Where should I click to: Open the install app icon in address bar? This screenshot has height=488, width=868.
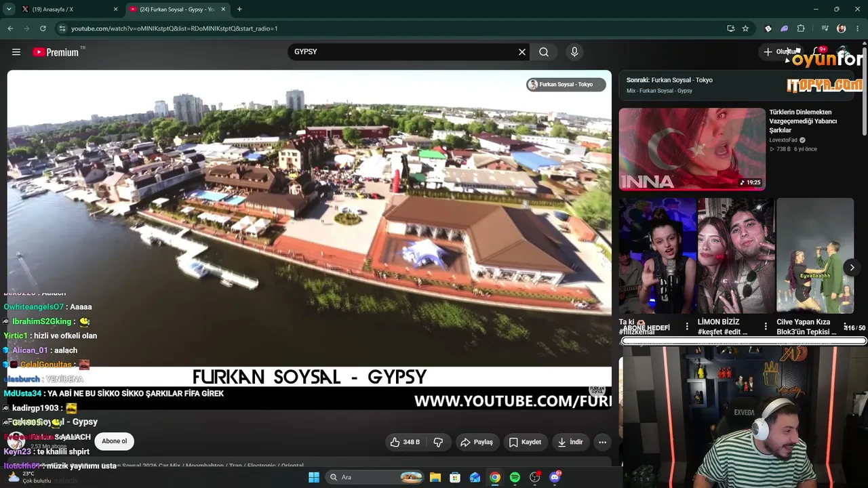tap(730, 28)
